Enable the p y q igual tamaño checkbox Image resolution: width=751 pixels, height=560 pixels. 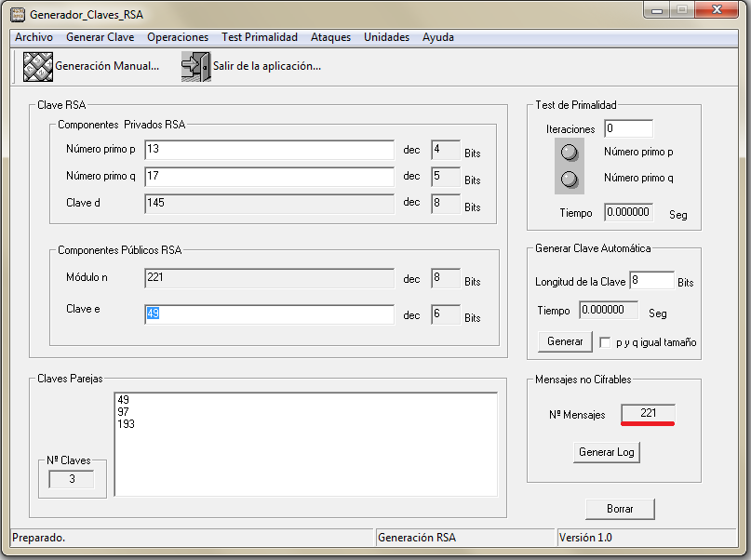605,342
